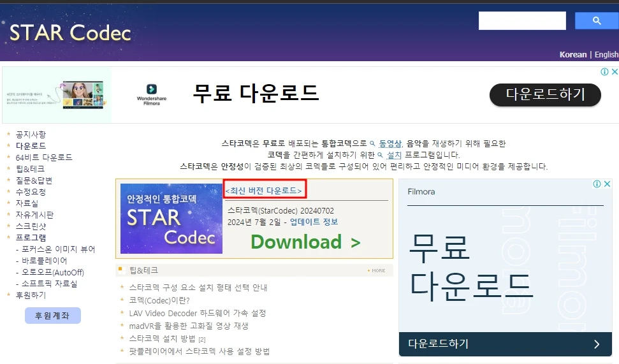Open 소프트픽 자료실 submenu link
This screenshot has height=364, width=619.
click(49, 284)
